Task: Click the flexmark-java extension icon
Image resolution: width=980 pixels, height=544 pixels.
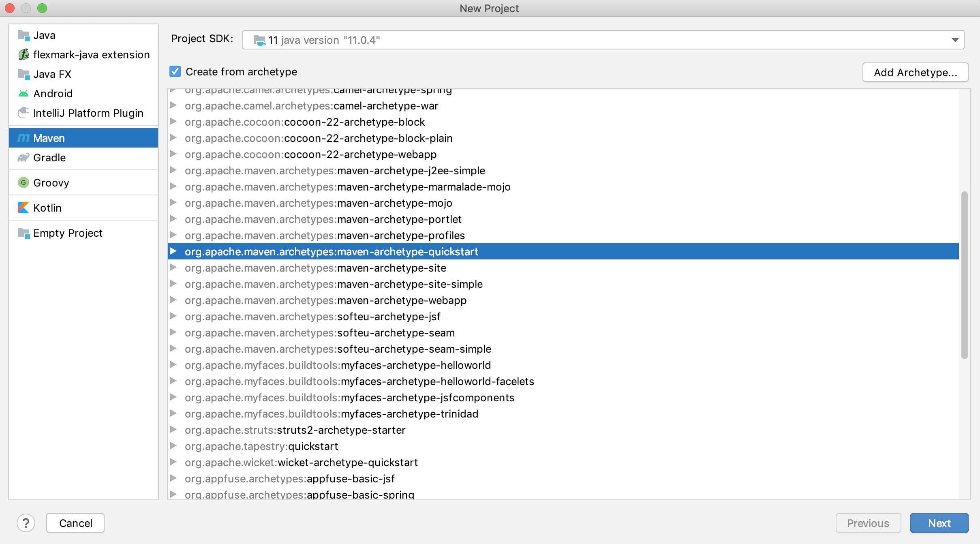Action: point(24,55)
